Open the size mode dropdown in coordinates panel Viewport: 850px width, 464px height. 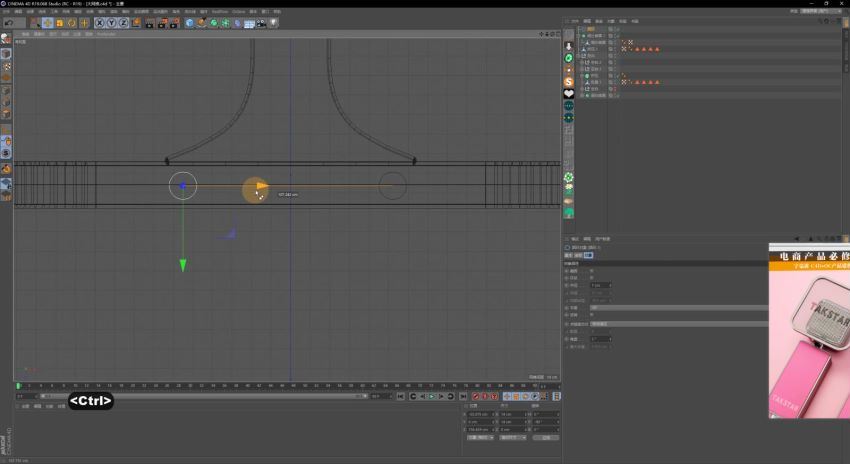513,437
